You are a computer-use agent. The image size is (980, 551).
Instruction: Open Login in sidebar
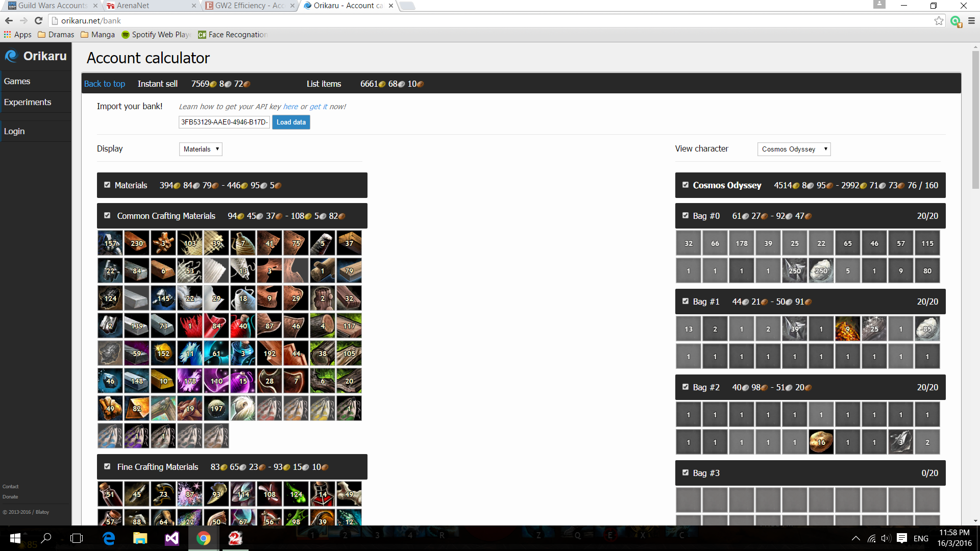click(36, 131)
